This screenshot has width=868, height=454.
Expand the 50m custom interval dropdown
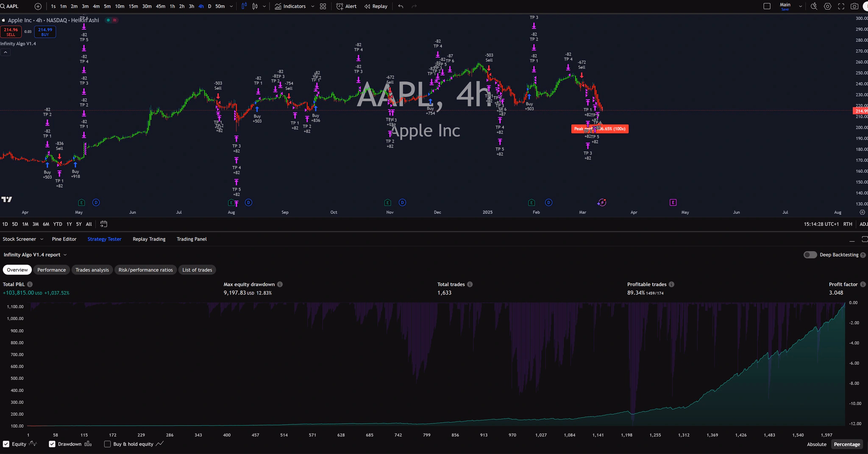pos(231,6)
